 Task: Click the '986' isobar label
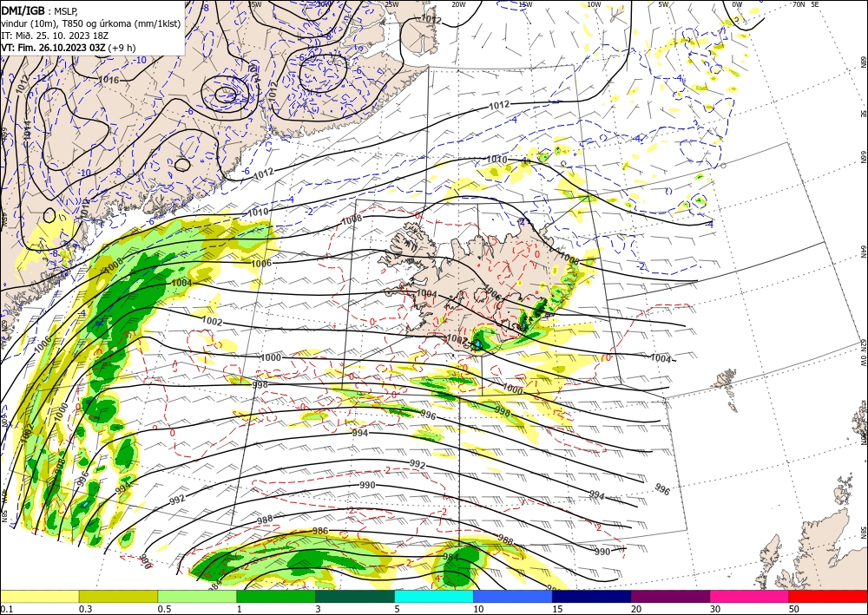coord(320,531)
